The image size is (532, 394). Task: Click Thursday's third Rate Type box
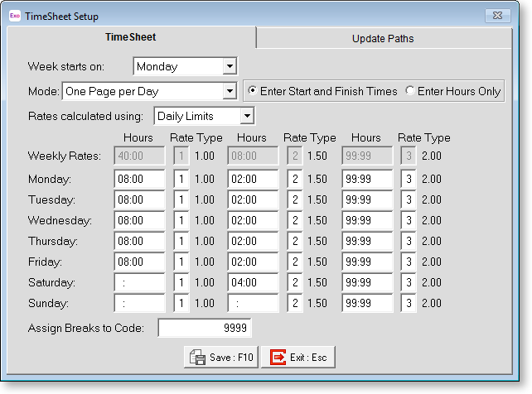pos(409,242)
